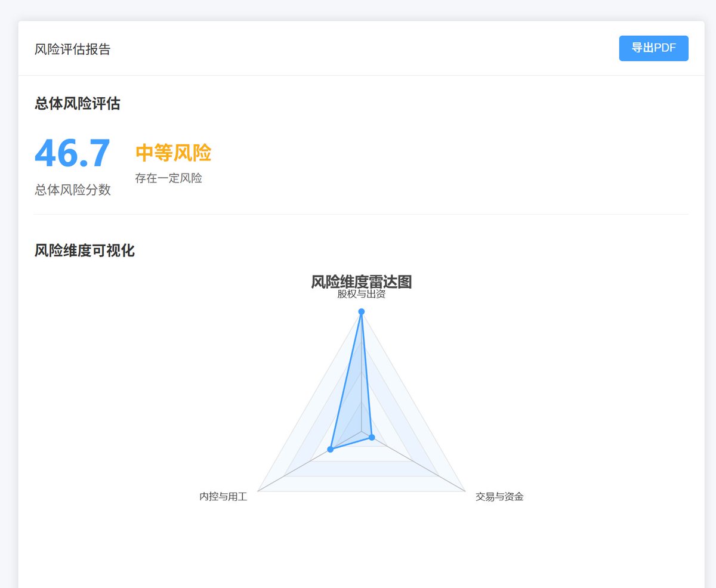The height and width of the screenshot is (588, 716).
Task: Click the 内控与用工 radar axis label
Action: click(223, 496)
